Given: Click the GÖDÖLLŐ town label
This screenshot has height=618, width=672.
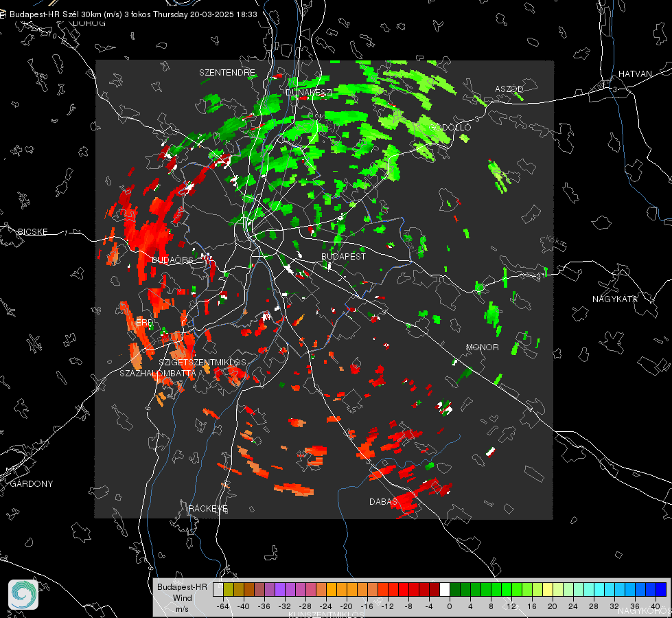Looking at the screenshot, I should (x=450, y=127).
